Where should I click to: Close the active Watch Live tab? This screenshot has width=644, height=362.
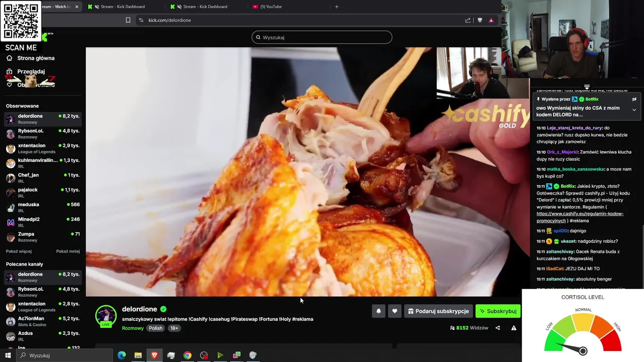[x=76, y=7]
